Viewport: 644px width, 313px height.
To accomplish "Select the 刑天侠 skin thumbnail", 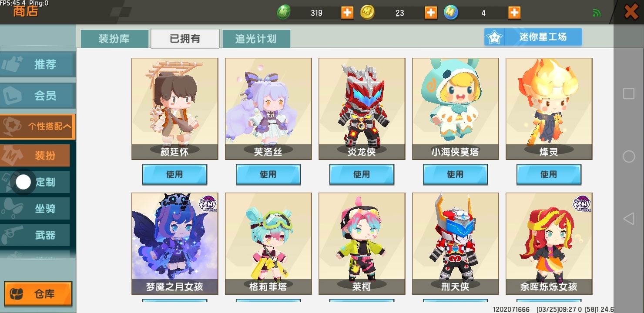I will [x=455, y=243].
